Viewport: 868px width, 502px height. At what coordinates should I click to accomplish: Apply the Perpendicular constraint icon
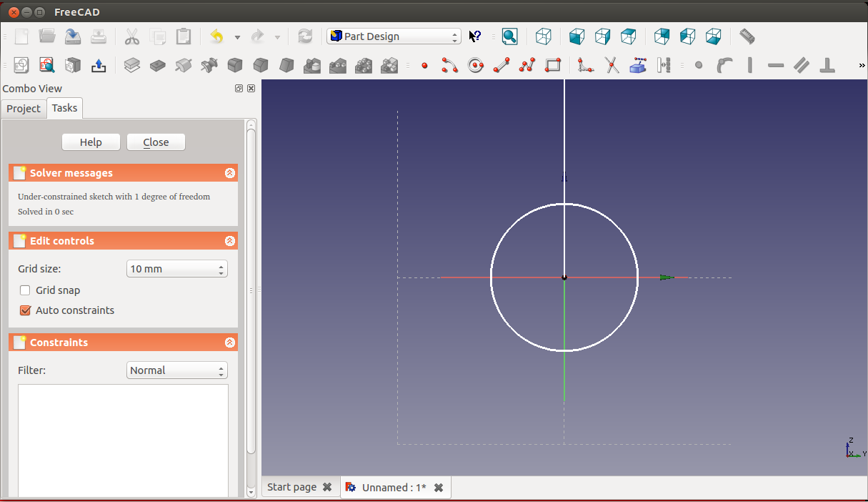point(827,66)
